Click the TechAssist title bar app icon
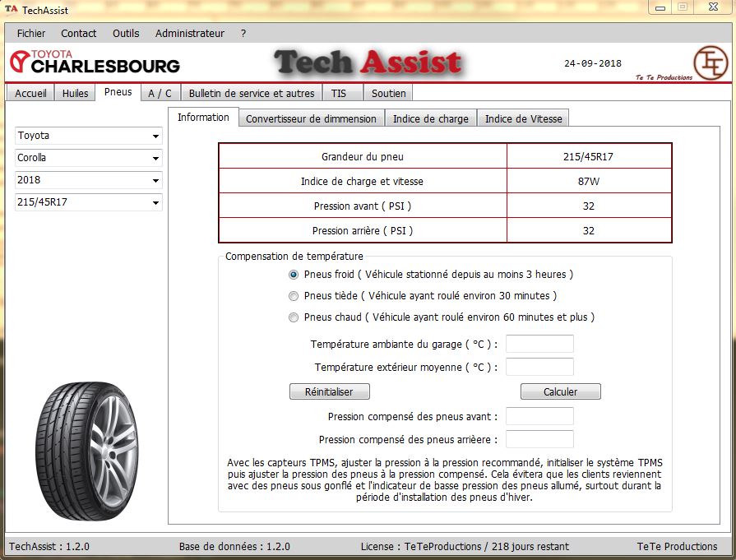The width and height of the screenshot is (736, 560). click(11, 10)
